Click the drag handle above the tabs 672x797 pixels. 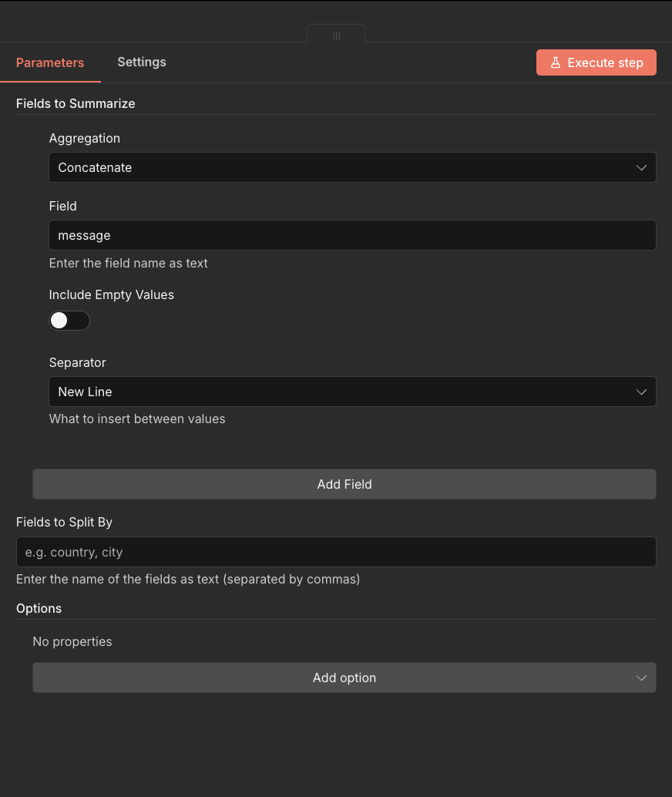(336, 35)
